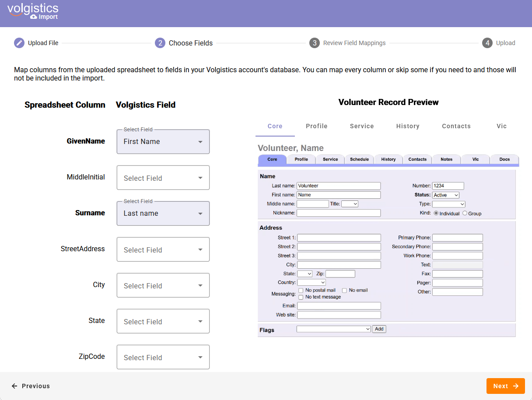Screen dimensions: 532x400
Task: Go back with the Previous button
Action: [x=31, y=386]
